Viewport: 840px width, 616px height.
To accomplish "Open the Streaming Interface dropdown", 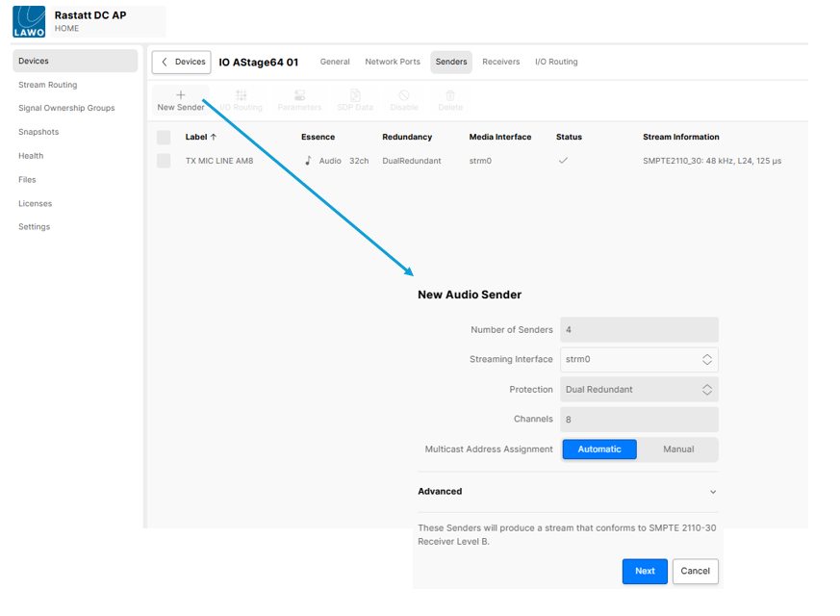I will point(639,360).
